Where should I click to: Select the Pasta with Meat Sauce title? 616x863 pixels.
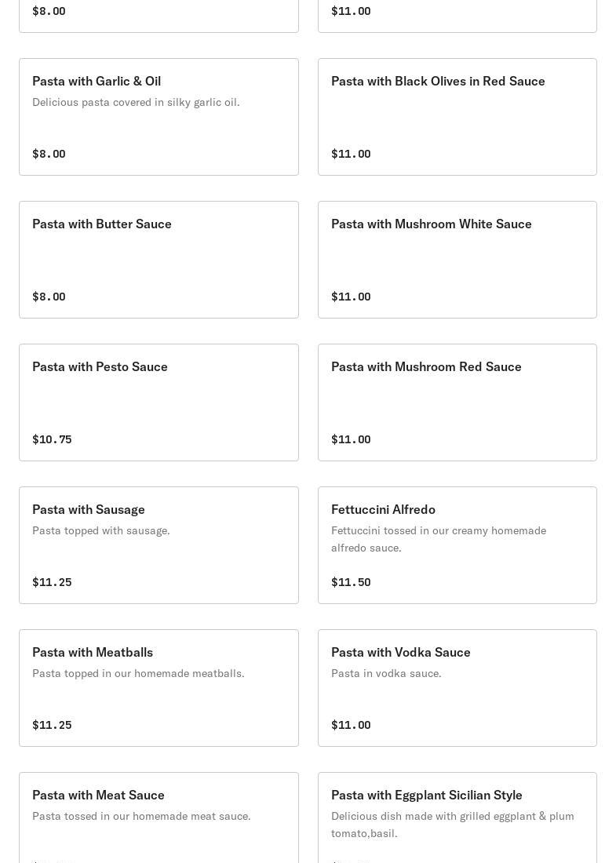click(98, 796)
